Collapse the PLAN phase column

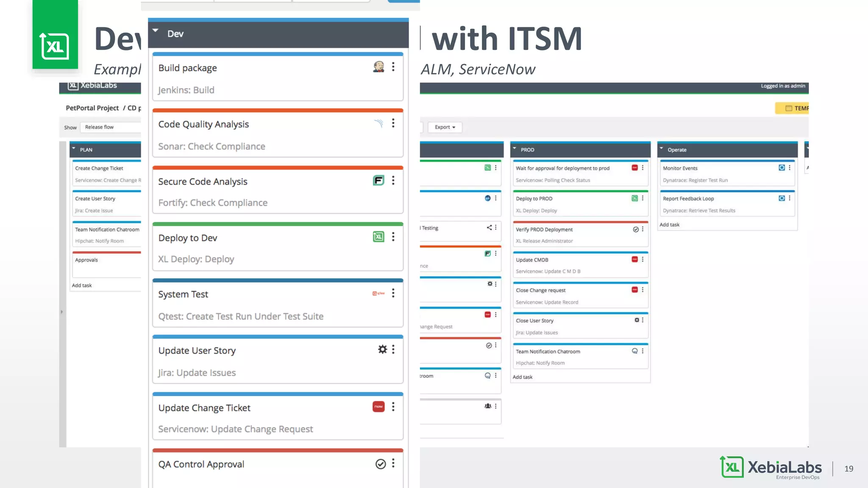tap(74, 148)
